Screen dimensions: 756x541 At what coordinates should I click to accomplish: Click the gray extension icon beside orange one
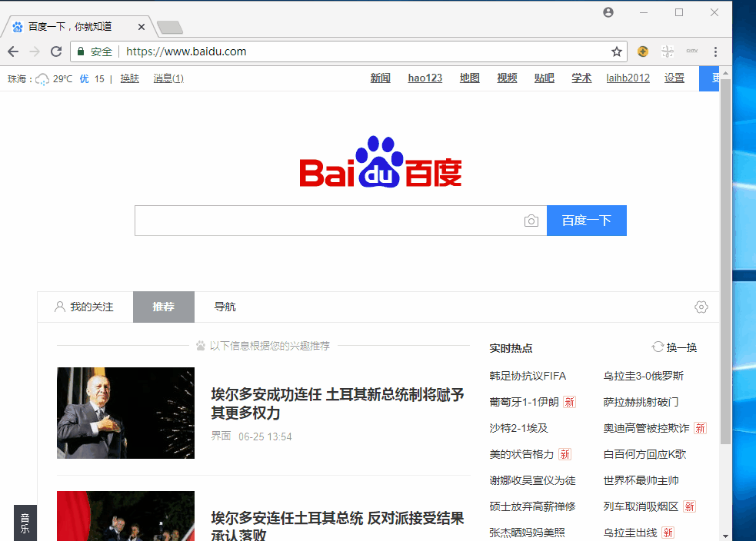668,51
